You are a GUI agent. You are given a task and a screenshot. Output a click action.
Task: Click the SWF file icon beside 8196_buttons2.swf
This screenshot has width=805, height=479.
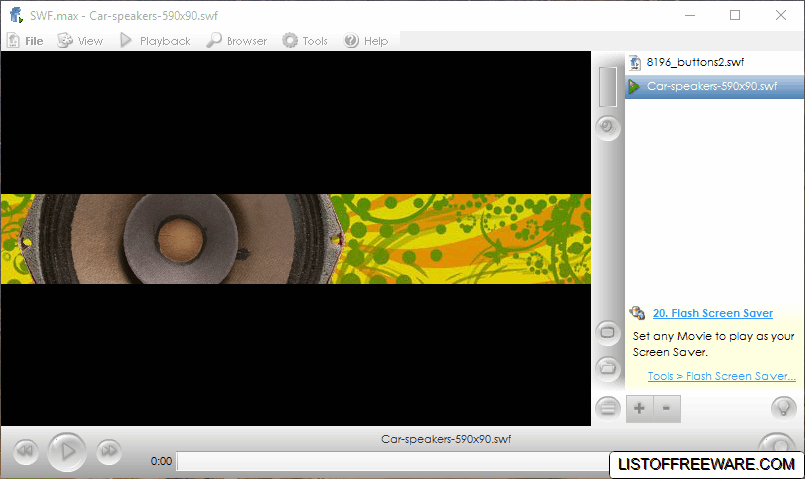pyautogui.click(x=635, y=63)
